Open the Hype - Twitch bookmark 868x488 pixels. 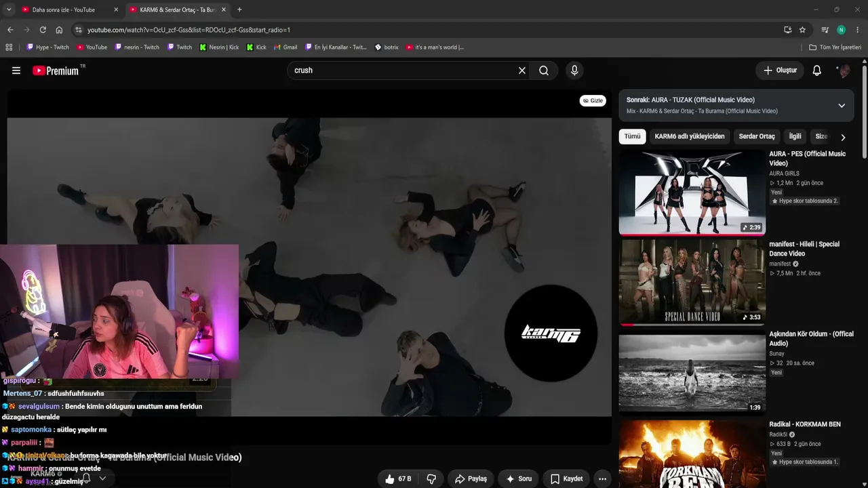point(47,47)
